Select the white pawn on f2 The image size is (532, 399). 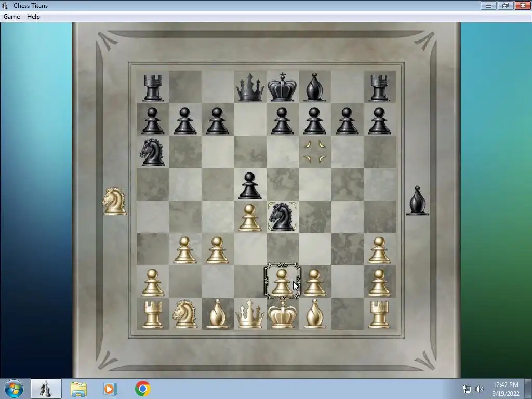[314, 283]
